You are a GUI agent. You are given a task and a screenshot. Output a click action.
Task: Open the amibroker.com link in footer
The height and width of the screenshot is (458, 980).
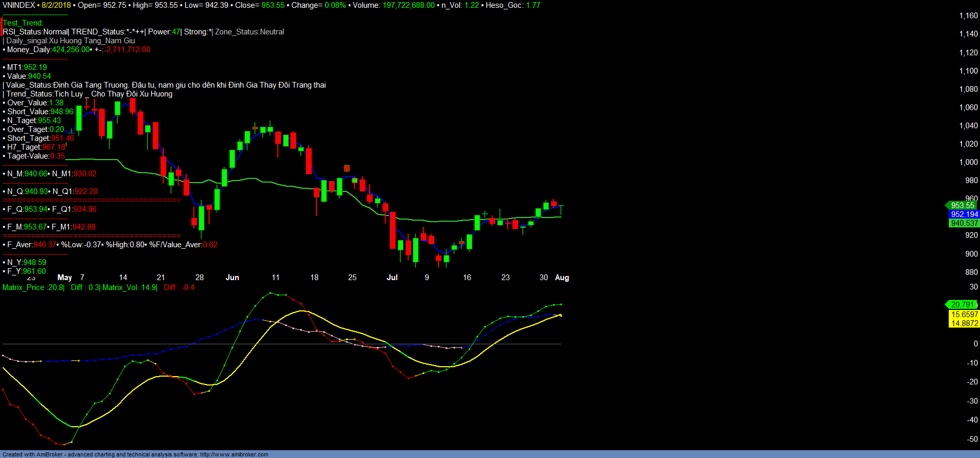[x=234, y=454]
